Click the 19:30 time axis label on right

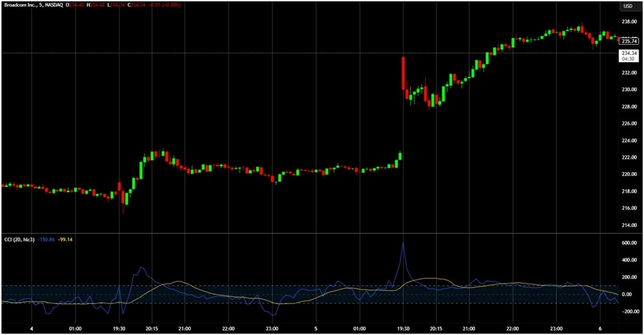coord(403,329)
